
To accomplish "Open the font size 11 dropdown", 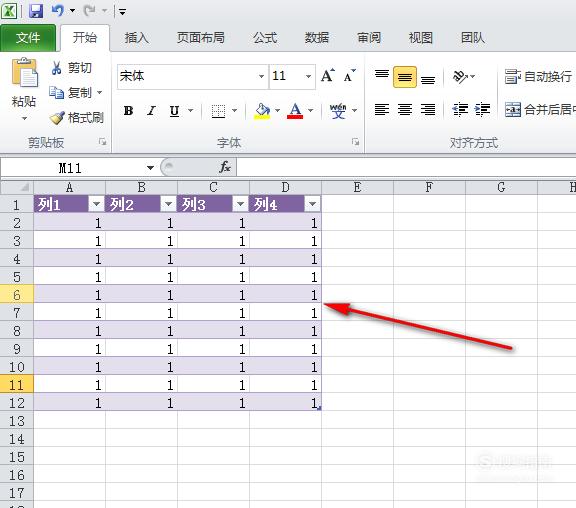I will coord(309,76).
